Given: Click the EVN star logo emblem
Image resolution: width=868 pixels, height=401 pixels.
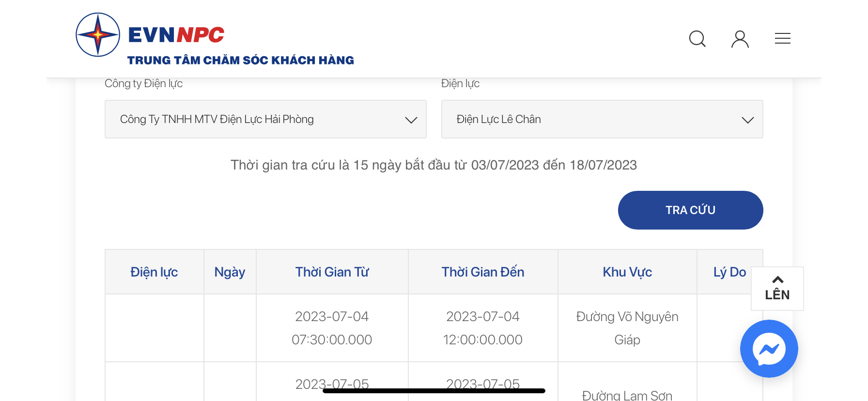Looking at the screenshot, I should click(98, 35).
